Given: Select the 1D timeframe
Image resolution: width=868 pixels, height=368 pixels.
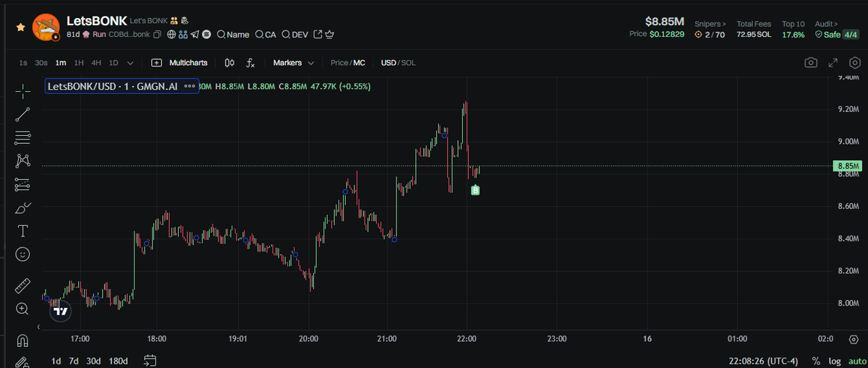Looking at the screenshot, I should coord(113,63).
